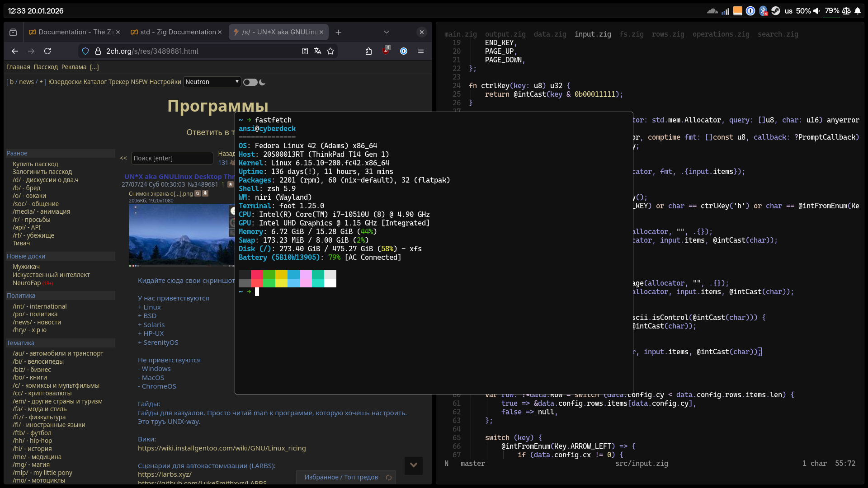
Task: Click the uBlock Origin shield icon
Action: click(386, 51)
